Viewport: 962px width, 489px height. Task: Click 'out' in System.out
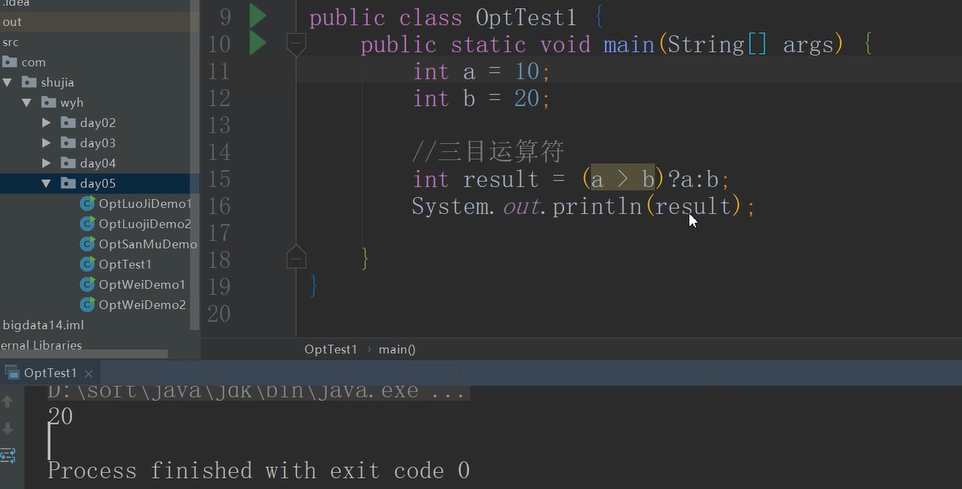pos(521,207)
